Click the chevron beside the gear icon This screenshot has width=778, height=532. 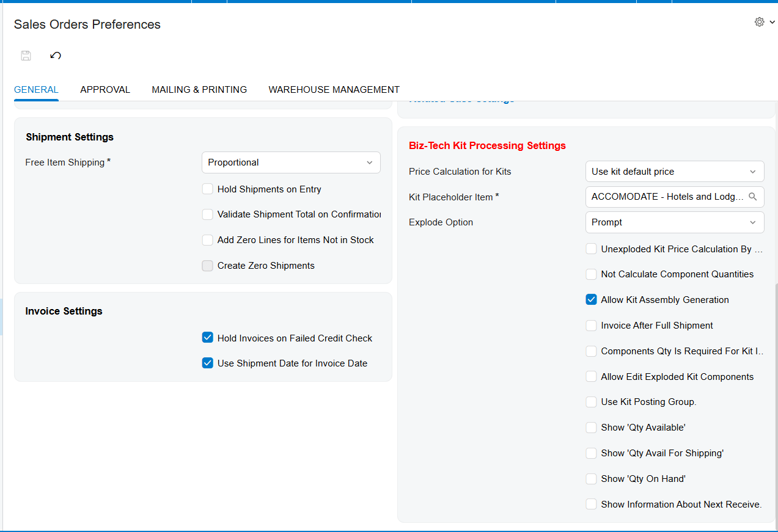point(772,22)
